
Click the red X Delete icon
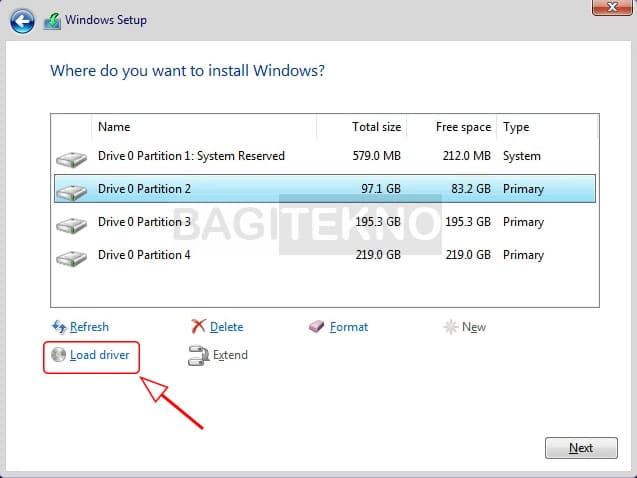[x=198, y=326]
